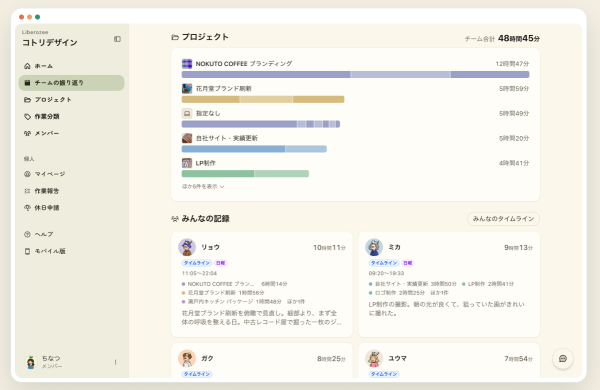Open 休日申請 in the sidebar
This screenshot has height=390, width=600.
(x=72, y=207)
